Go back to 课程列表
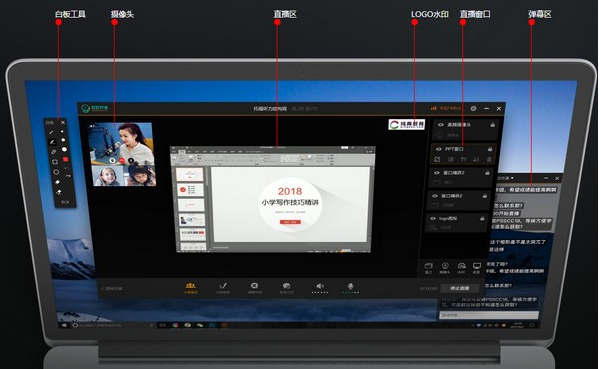This screenshot has height=369, width=601. coord(112,289)
